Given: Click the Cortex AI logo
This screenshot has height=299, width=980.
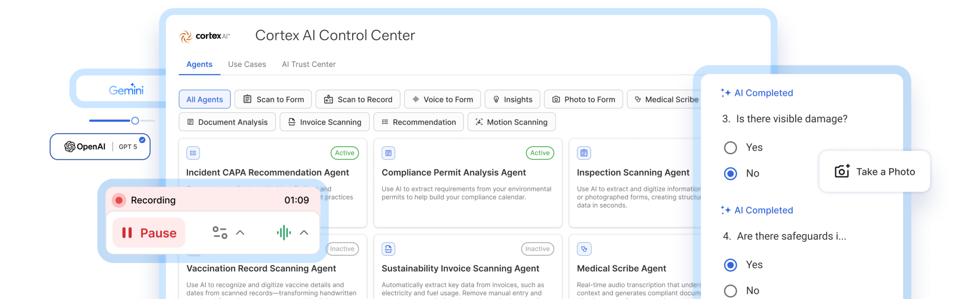Looking at the screenshot, I should click(x=204, y=36).
